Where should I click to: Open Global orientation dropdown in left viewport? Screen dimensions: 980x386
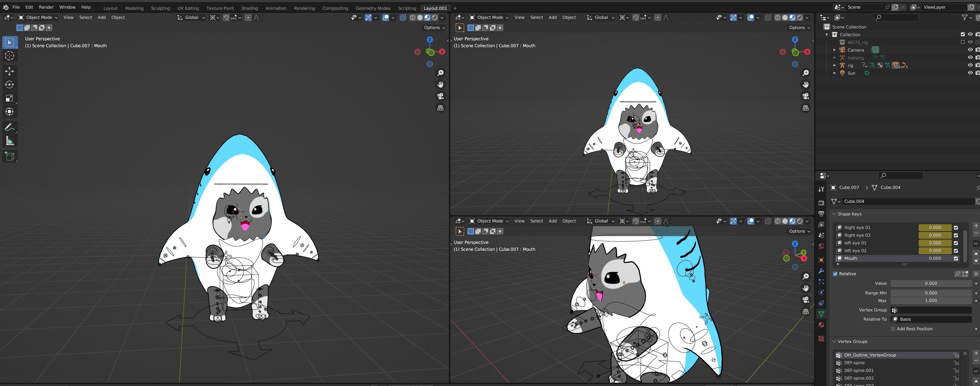191,18
